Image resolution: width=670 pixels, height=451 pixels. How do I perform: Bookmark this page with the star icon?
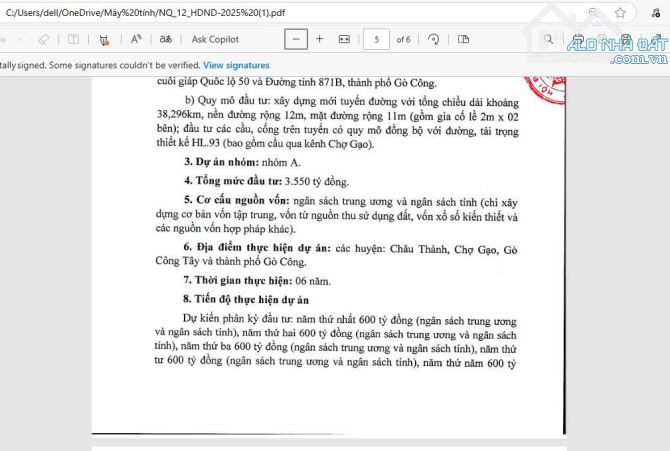pyautogui.click(x=620, y=13)
